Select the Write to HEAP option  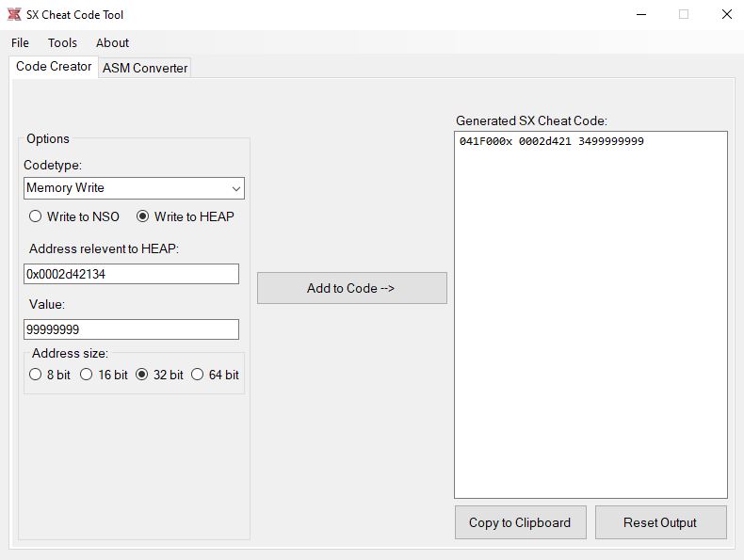(186, 216)
